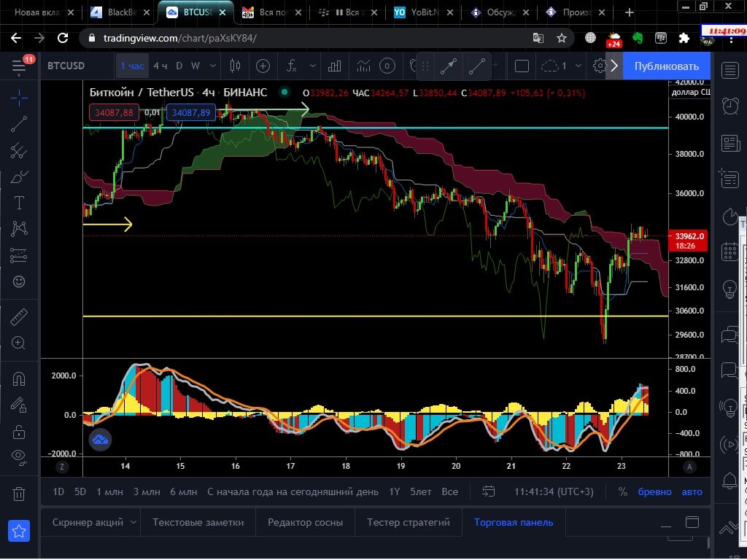Select the 1Y date range
The height and width of the screenshot is (560, 747).
click(x=394, y=492)
